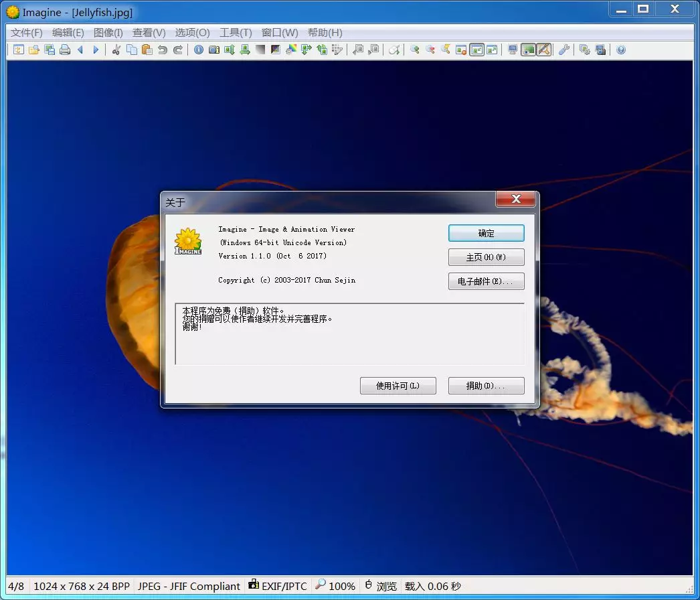Click the Save floppy disk icon
The image size is (700, 600).
50,50
